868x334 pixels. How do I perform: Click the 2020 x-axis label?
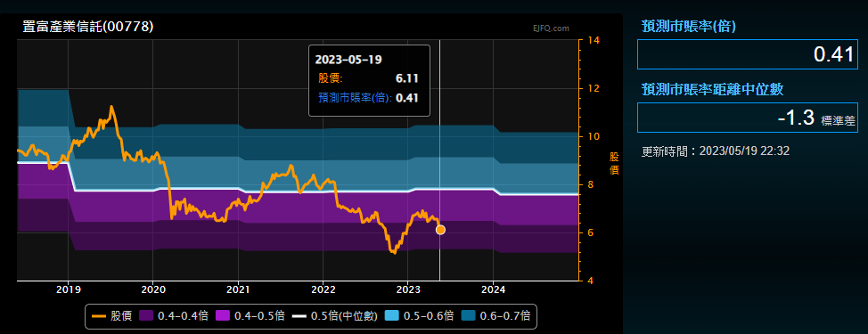[x=153, y=289]
